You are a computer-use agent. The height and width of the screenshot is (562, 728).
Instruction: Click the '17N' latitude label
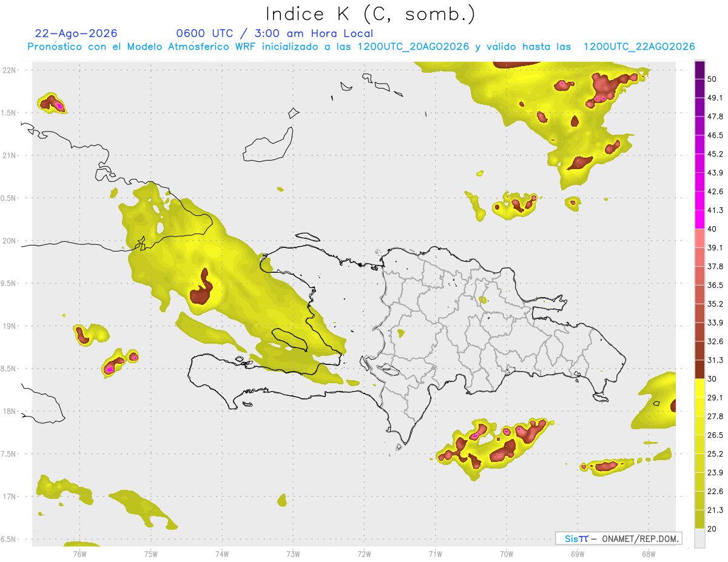[10, 497]
